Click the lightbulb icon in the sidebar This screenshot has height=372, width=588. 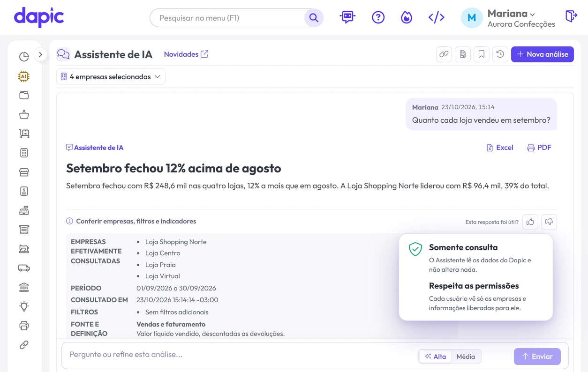pos(24,306)
